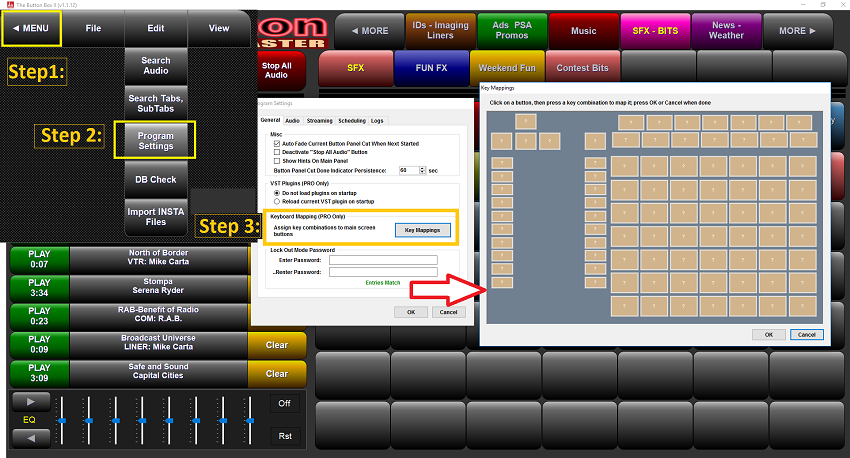Check Deactivate Stop All Audio Button
850x458 pixels.
pos(277,152)
